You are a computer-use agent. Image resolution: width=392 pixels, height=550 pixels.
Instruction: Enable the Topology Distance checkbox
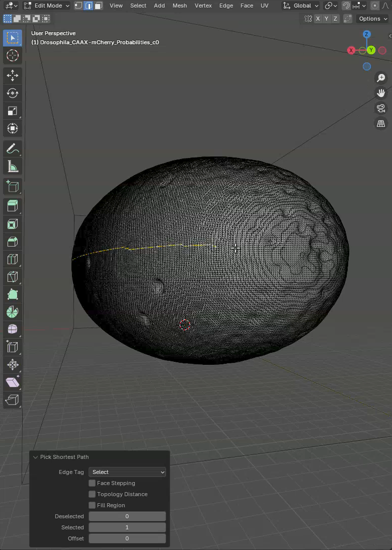tap(92, 494)
